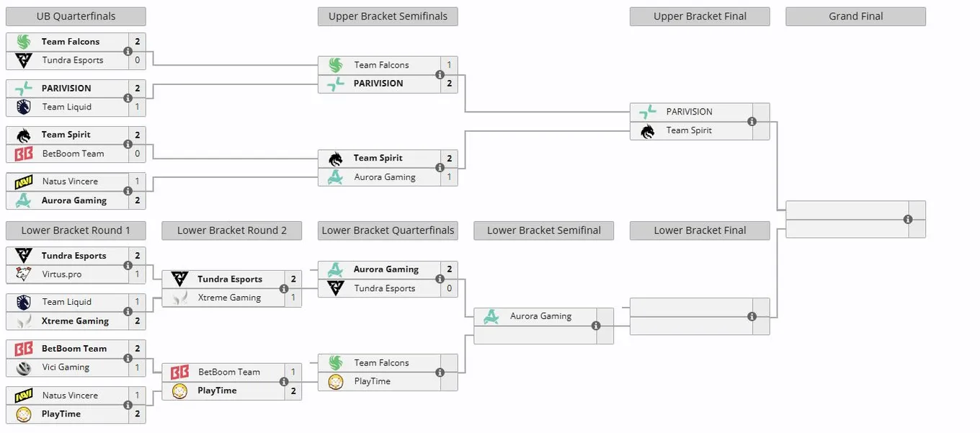Click Aurora Gaming logo in Lower Bracket Semifinal

click(x=491, y=316)
